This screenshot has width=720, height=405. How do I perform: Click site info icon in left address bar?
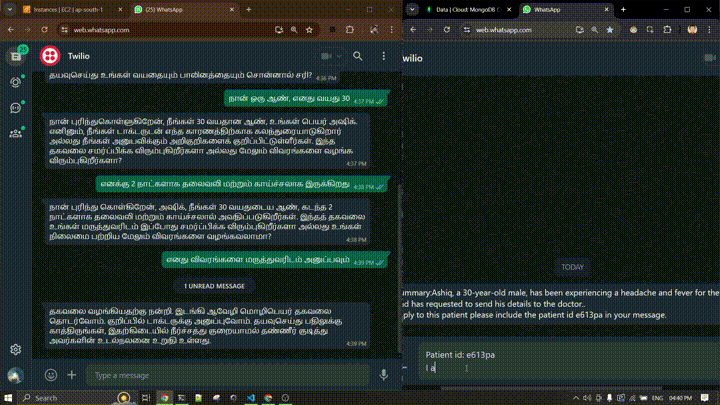coord(64,30)
